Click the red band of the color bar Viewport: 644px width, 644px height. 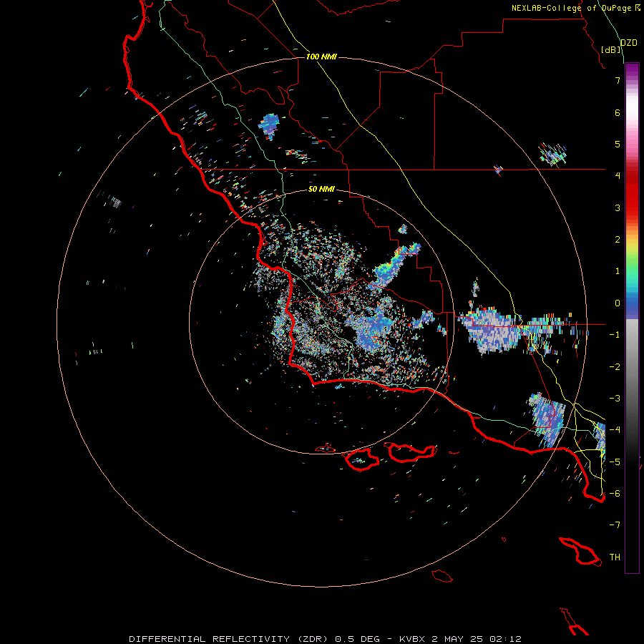(632, 193)
